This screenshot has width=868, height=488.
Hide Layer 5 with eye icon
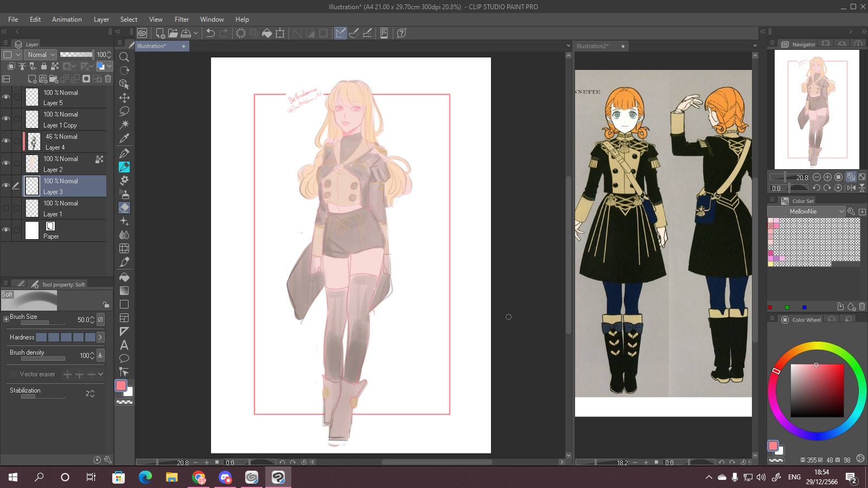[x=6, y=97]
